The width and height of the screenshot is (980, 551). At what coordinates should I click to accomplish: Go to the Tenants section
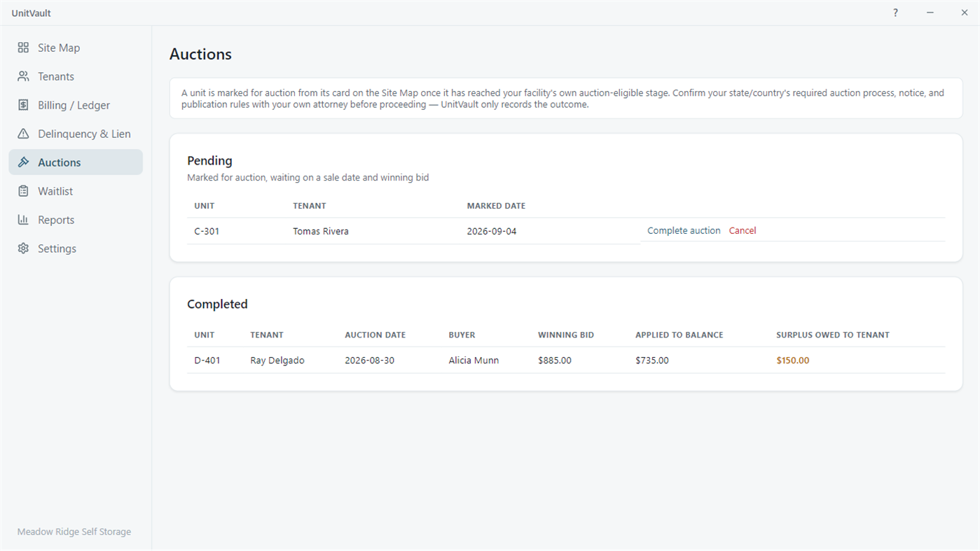pos(76,76)
